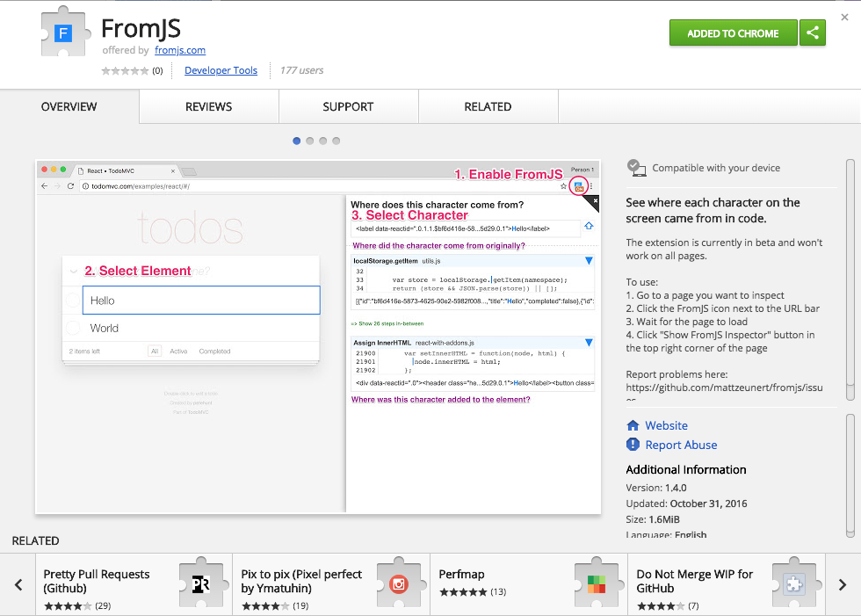Click the Report Abuse exclamation icon
The image size is (861, 616).
[x=633, y=445]
